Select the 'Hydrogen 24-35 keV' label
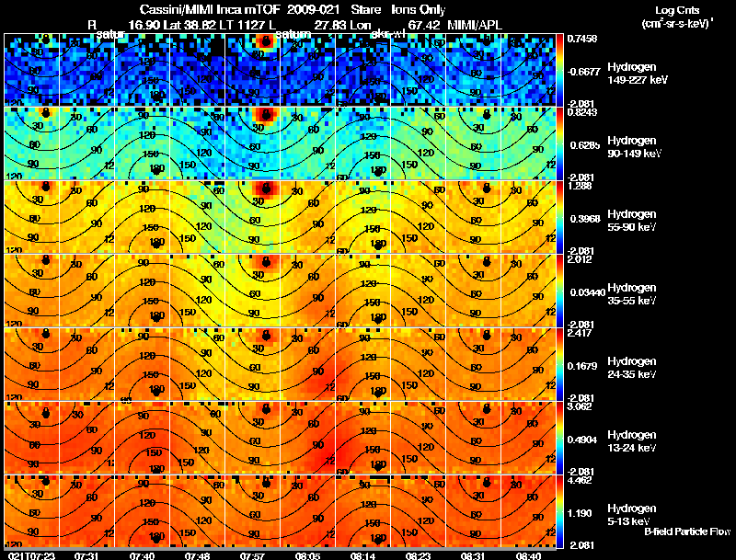The image size is (736, 560). pyautogui.click(x=632, y=367)
